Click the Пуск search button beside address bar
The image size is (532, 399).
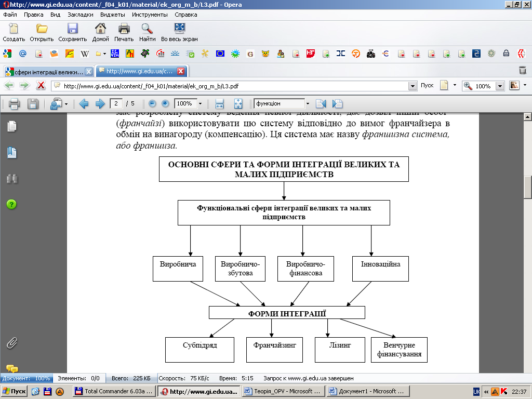click(x=427, y=85)
